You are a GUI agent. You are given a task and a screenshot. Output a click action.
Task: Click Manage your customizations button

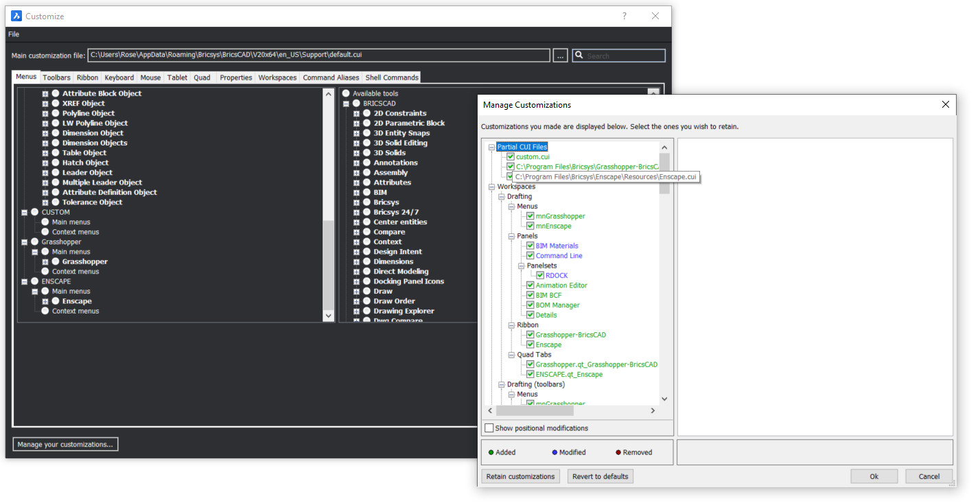(65, 445)
